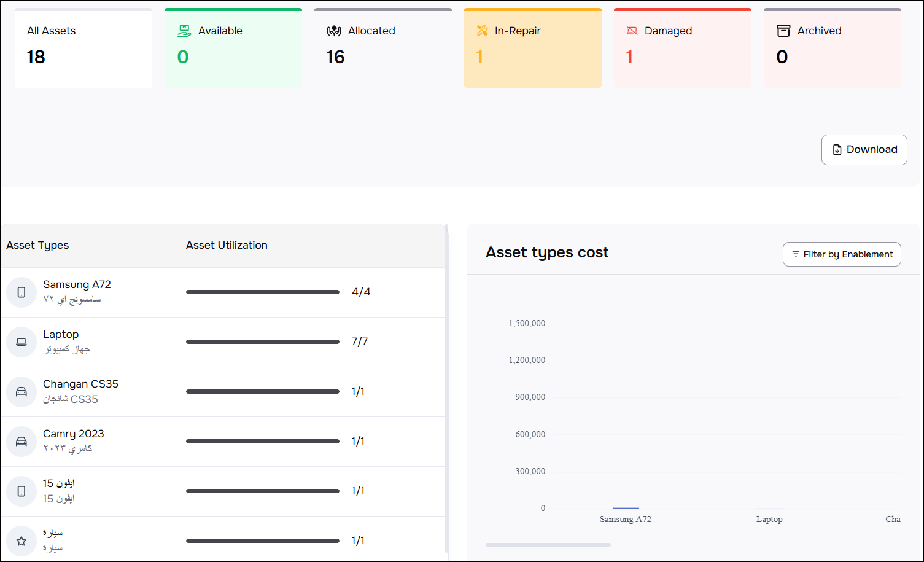
Task: Open the Samsung A72 asset type name
Action: (77, 284)
